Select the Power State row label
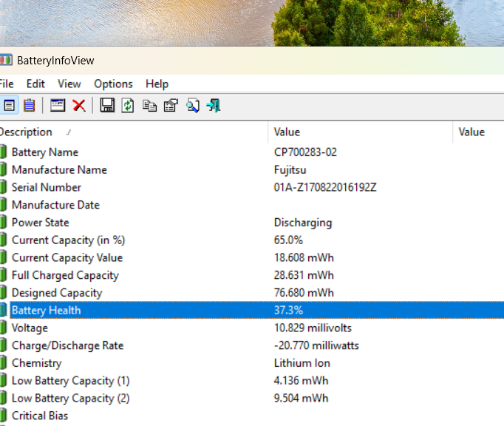This screenshot has height=426, width=504. [x=41, y=222]
